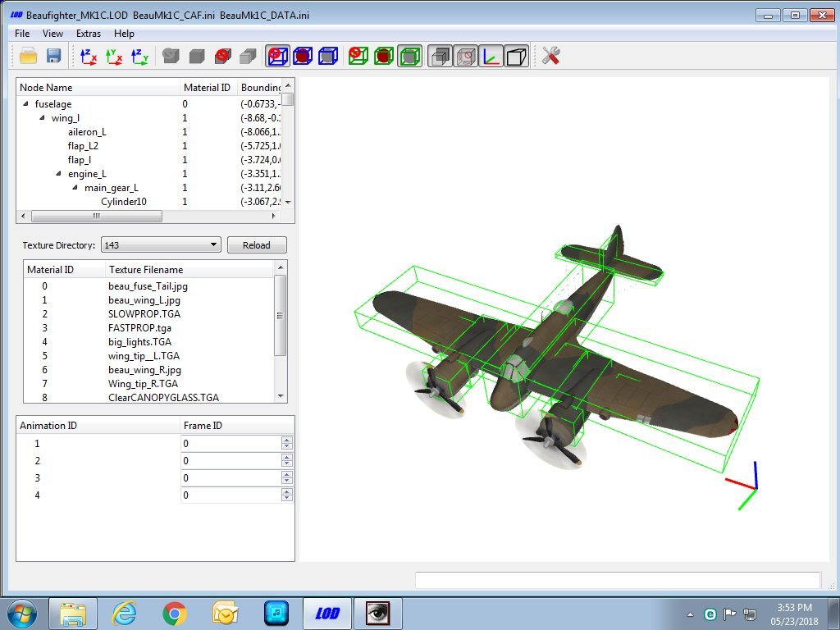The image size is (840, 630).
Task: Toggle green wireframe box with red prohibition sign
Action: (x=358, y=56)
